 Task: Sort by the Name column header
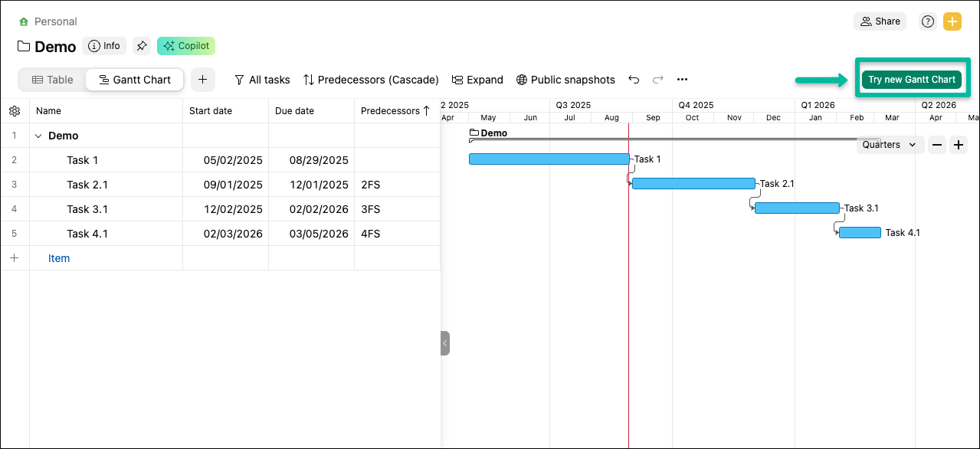tap(106, 111)
